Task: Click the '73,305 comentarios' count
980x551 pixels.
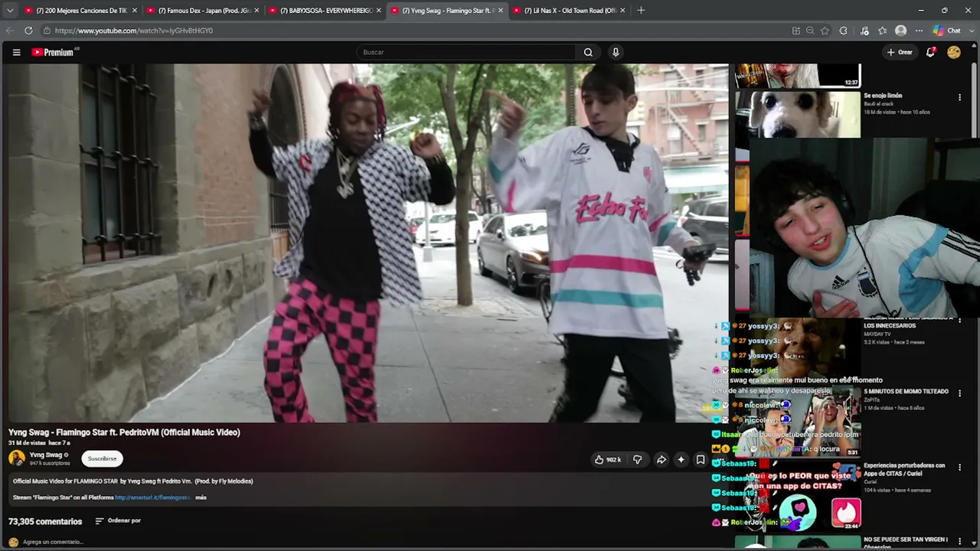Action: click(45, 521)
